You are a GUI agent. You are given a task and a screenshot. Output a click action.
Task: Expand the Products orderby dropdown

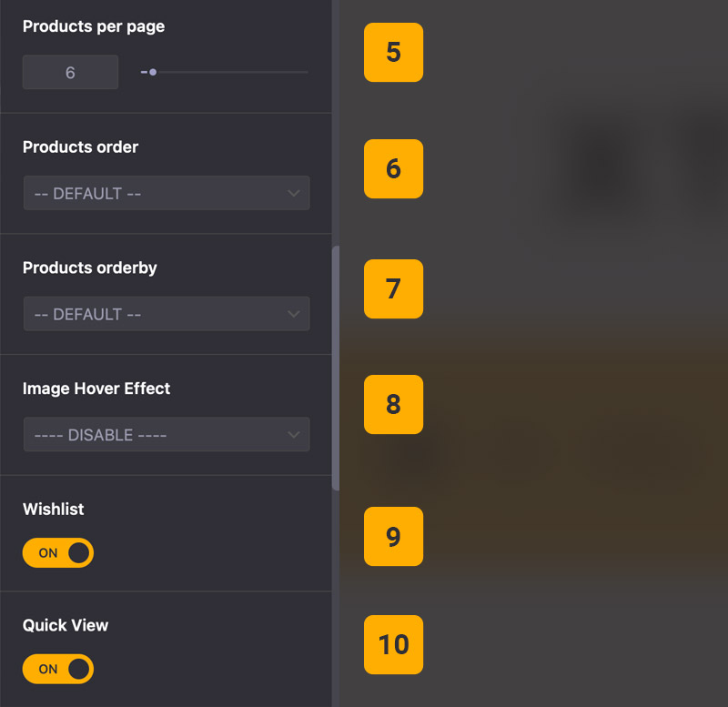pos(166,314)
